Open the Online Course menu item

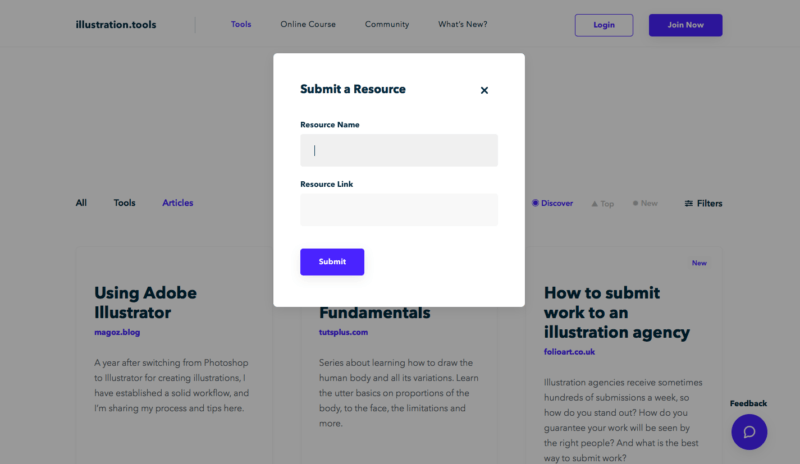[308, 24]
